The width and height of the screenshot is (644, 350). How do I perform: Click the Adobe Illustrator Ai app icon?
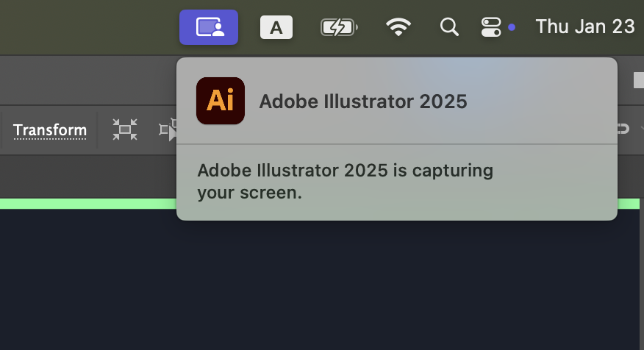tap(221, 101)
